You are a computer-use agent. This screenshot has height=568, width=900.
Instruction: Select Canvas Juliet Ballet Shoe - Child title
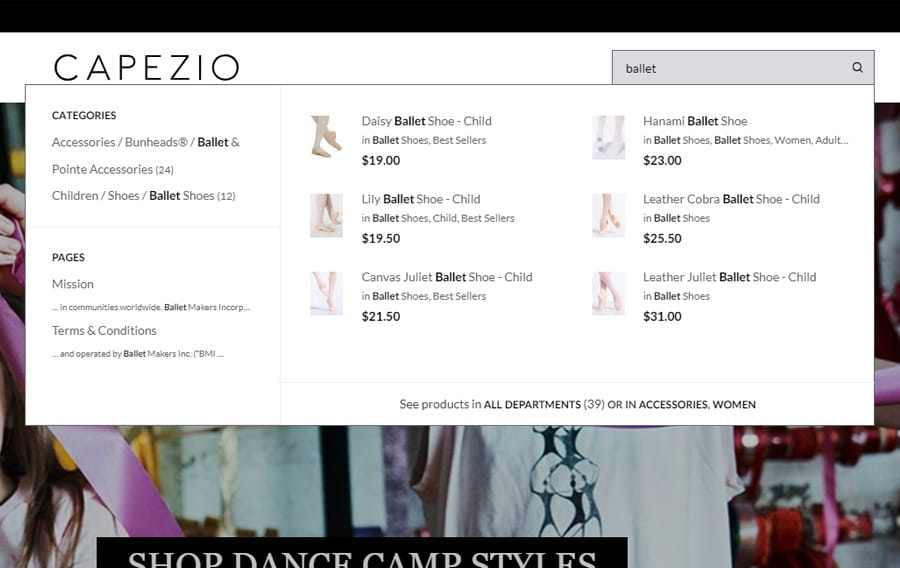click(x=447, y=277)
